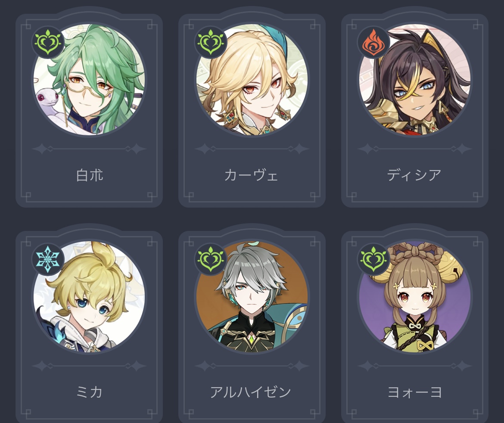504x423 pixels.
Task: Open 白朮's green-haired character portrait
Action: point(89,79)
